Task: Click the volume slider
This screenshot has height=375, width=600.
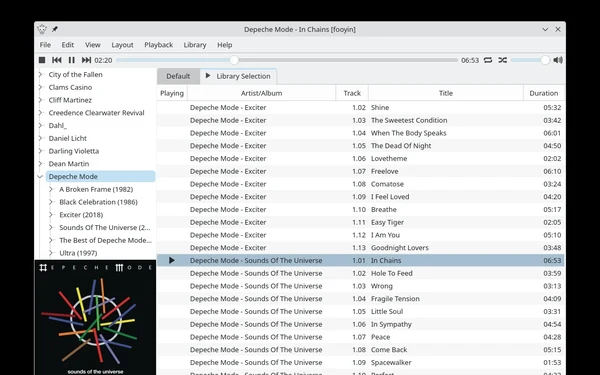Action: tap(530, 60)
